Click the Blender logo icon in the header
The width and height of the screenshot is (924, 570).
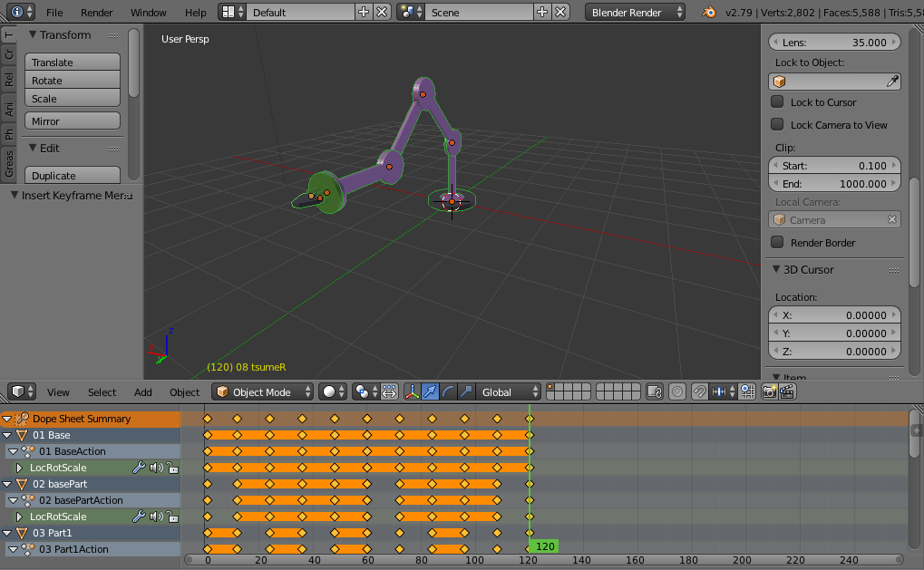(x=709, y=13)
